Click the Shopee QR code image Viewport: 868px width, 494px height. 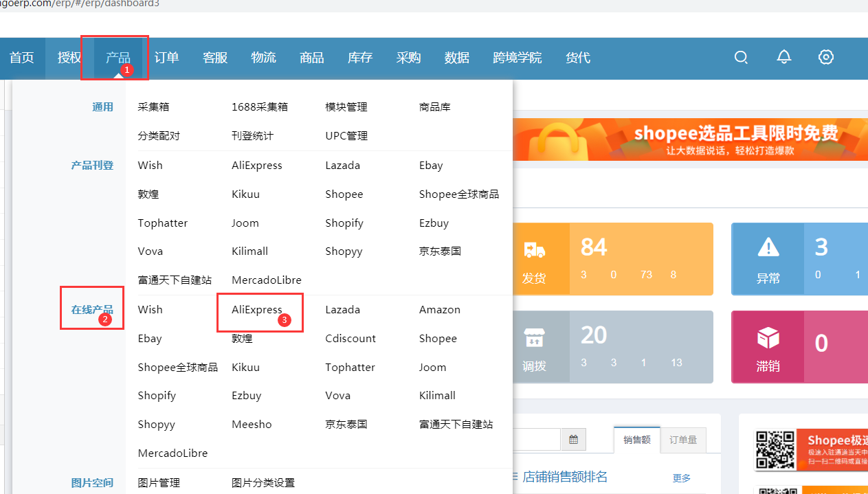[x=775, y=451]
